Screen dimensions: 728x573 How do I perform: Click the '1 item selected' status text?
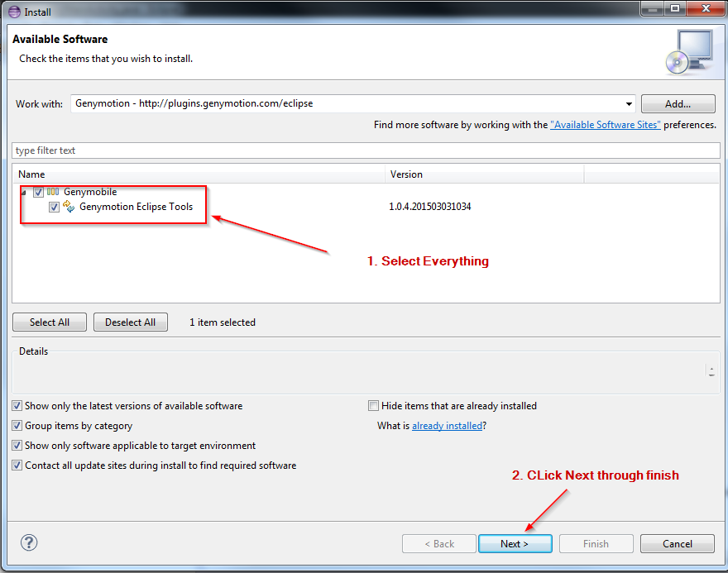pos(223,322)
